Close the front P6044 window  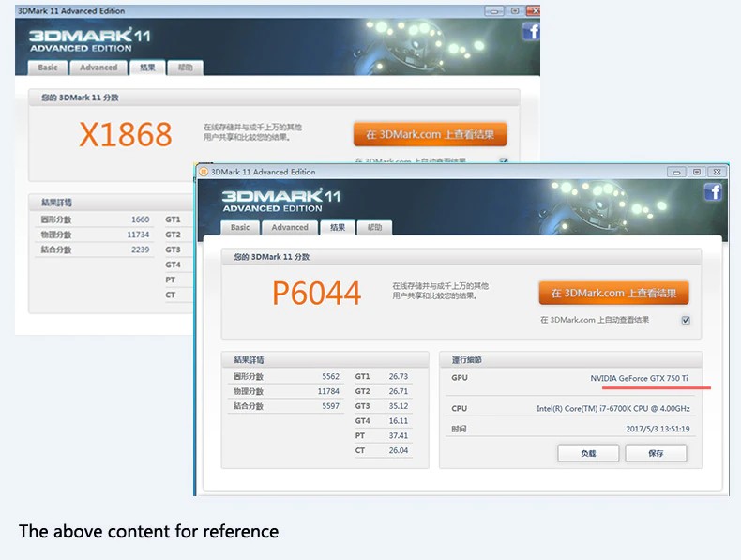pos(718,172)
